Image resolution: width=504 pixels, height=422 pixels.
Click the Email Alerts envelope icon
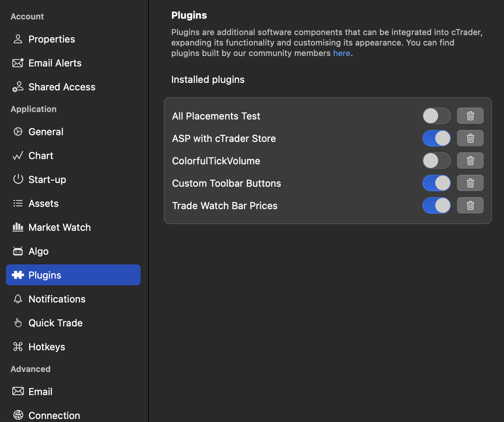tap(18, 63)
